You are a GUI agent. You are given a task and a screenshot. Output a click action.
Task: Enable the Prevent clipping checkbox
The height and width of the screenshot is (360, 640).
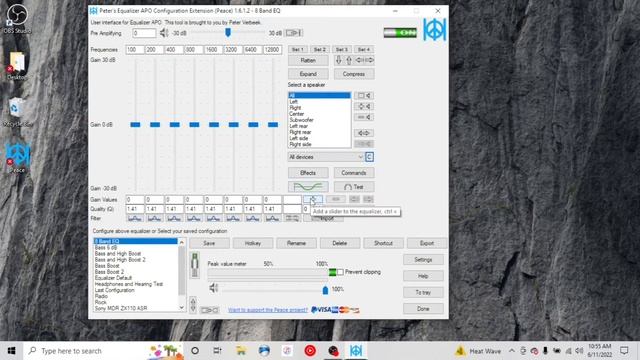340,272
